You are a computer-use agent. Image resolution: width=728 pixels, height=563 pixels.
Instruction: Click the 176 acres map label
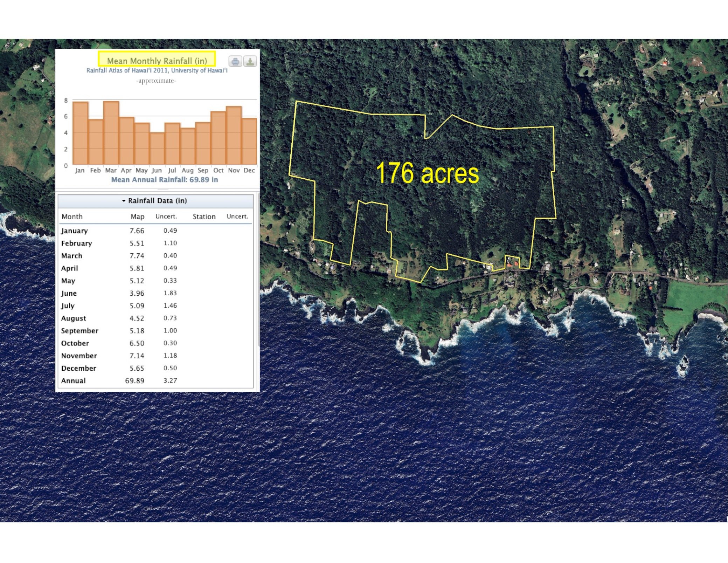(427, 173)
